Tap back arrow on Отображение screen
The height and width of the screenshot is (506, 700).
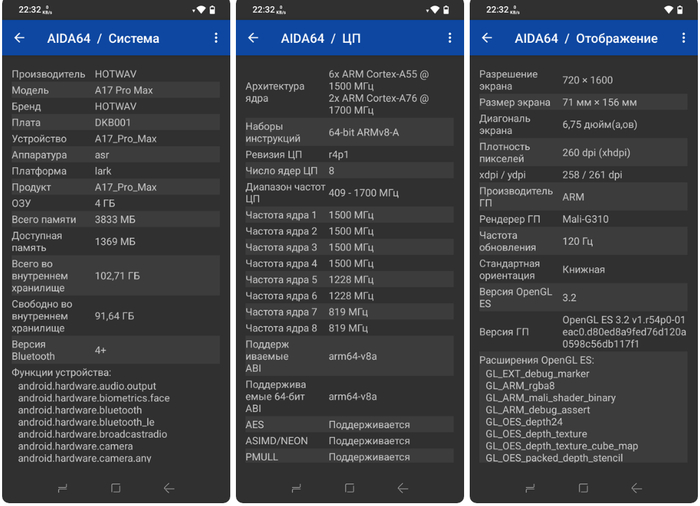click(x=487, y=38)
